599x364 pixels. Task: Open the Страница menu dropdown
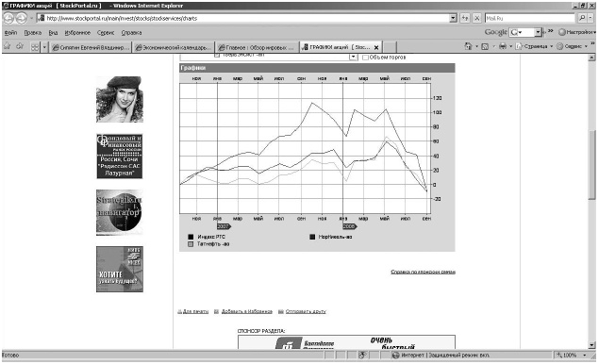tap(534, 46)
